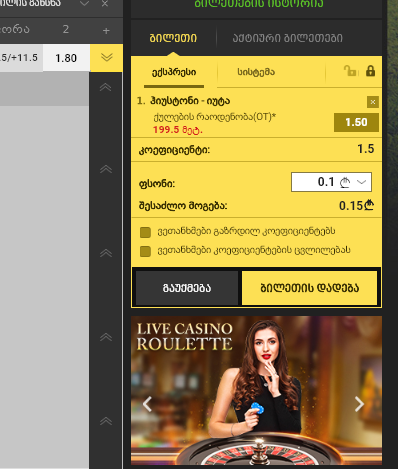Image resolution: width=398 pixels, height=469 pixels.
Task: Open the Live Casino Roulette banner
Action: 256,390
